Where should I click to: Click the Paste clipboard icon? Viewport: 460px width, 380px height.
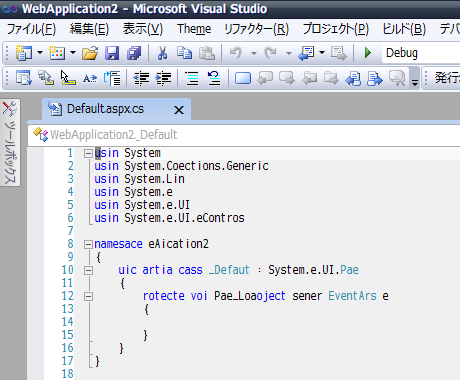pyautogui.click(x=207, y=53)
